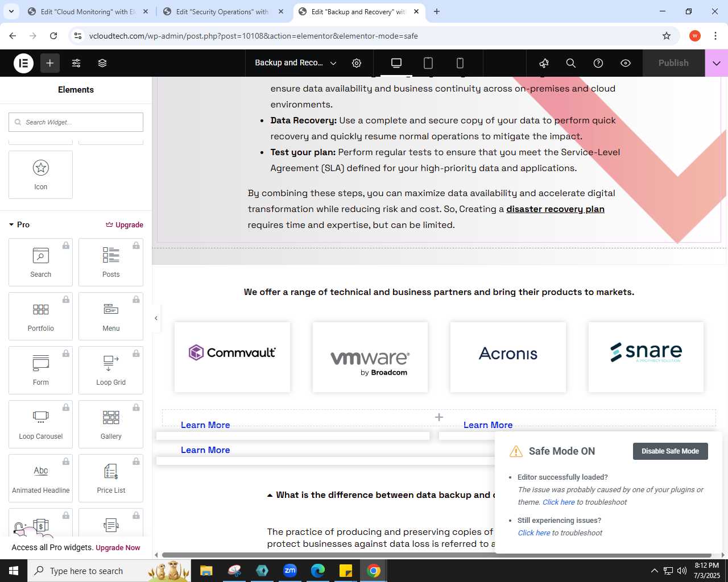Switch to Cloud Monitoring browser tab
The image size is (728, 582).
tap(88, 11)
